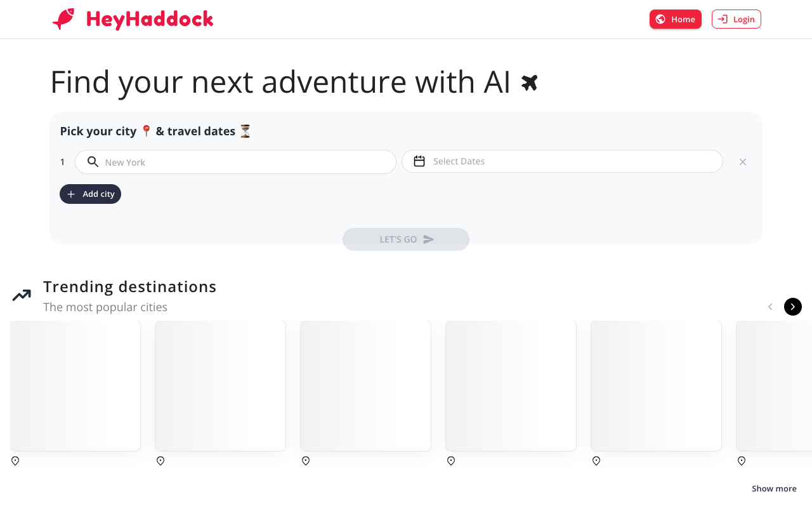
Task: Open the Login page
Action: pyautogui.click(x=737, y=19)
